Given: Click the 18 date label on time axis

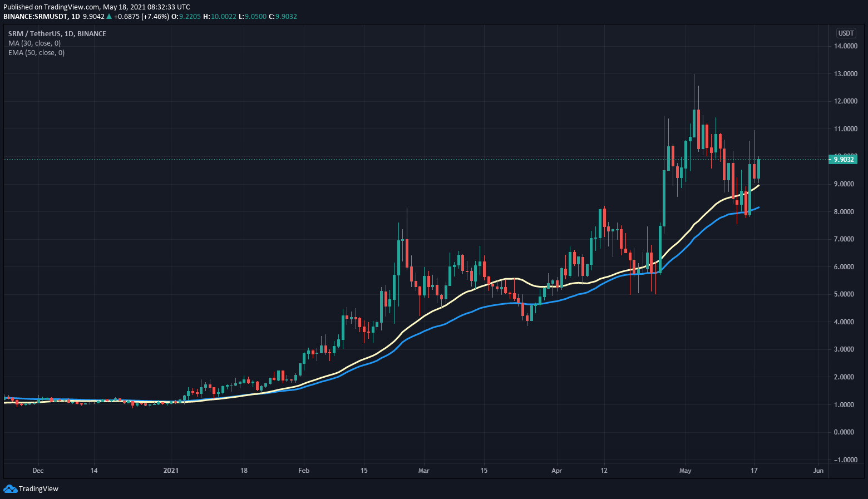Looking at the screenshot, I should (x=244, y=471).
